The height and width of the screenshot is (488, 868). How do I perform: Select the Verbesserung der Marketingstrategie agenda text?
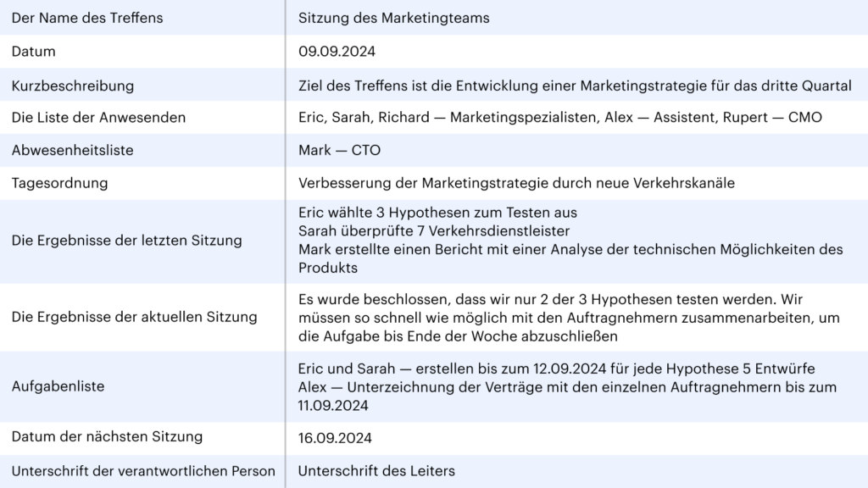tap(516, 183)
